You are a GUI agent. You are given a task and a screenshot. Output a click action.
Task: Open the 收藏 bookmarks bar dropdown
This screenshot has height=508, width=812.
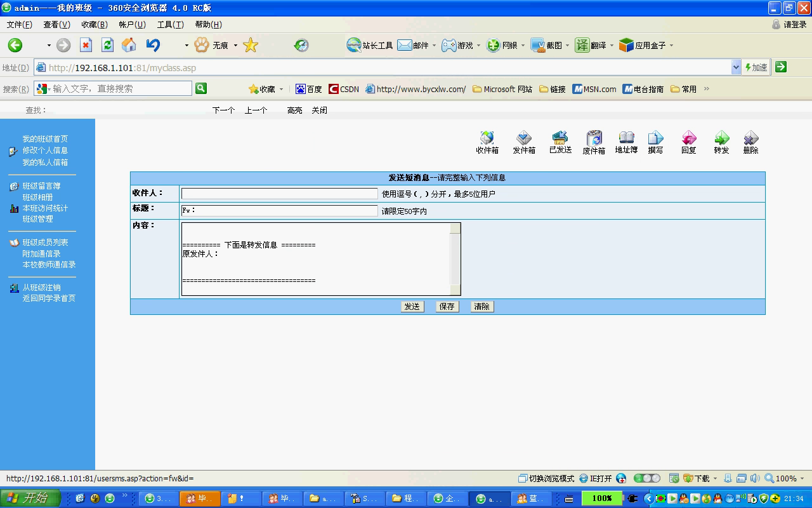click(x=281, y=89)
